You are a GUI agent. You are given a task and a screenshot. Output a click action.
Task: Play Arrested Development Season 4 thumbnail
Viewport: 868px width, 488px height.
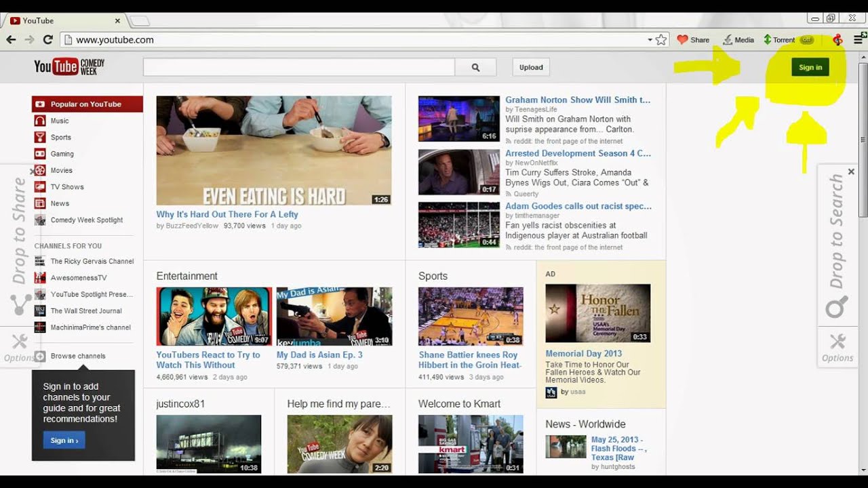[x=459, y=172]
